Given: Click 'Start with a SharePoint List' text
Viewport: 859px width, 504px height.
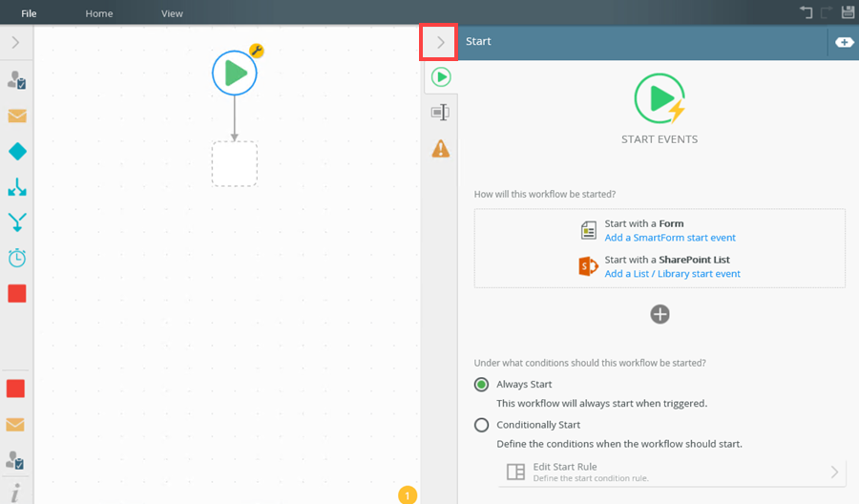Looking at the screenshot, I should [x=667, y=260].
